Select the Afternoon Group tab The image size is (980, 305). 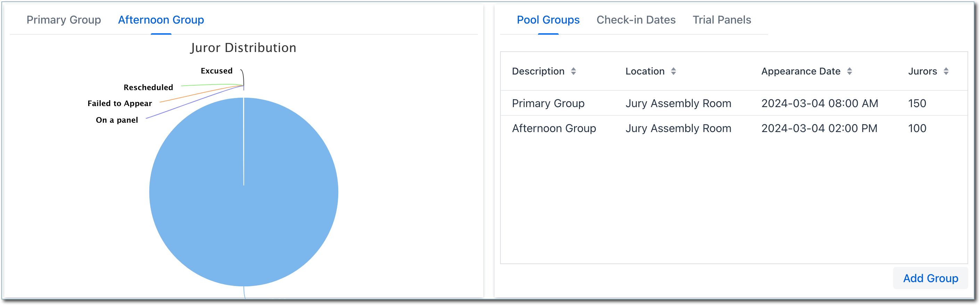(x=161, y=20)
